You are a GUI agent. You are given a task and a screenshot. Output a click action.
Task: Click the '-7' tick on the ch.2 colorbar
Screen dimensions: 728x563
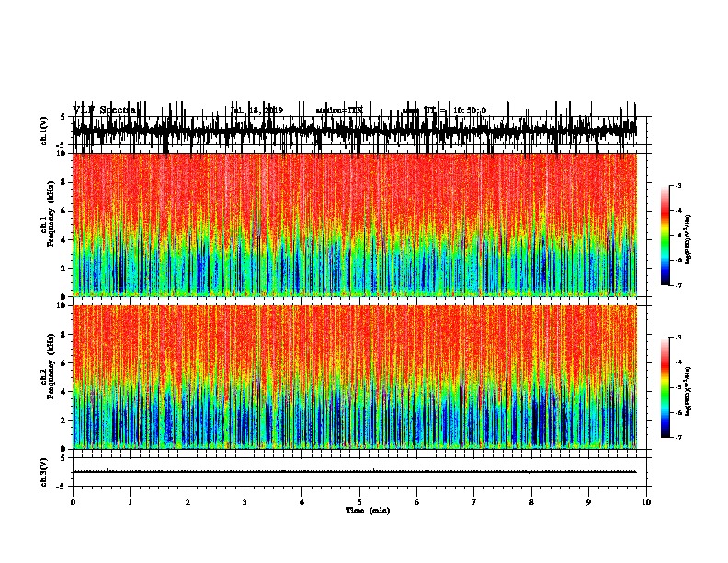pos(677,438)
